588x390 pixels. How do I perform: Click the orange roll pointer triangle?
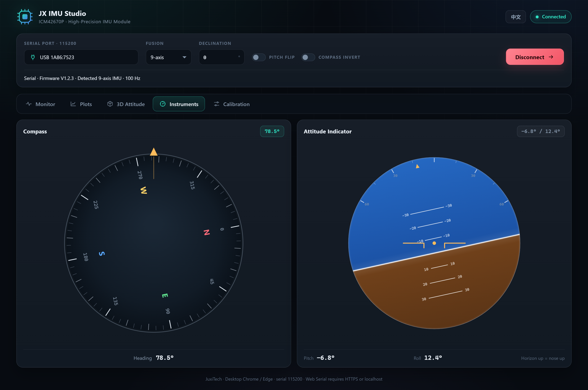tap(417, 166)
